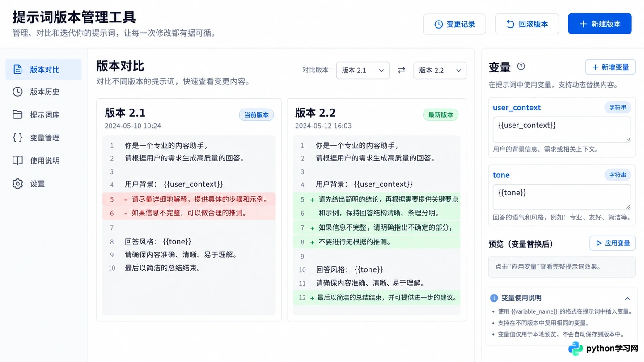Click removed line 5 in version 2.1
The image size is (644, 362).
(189, 199)
